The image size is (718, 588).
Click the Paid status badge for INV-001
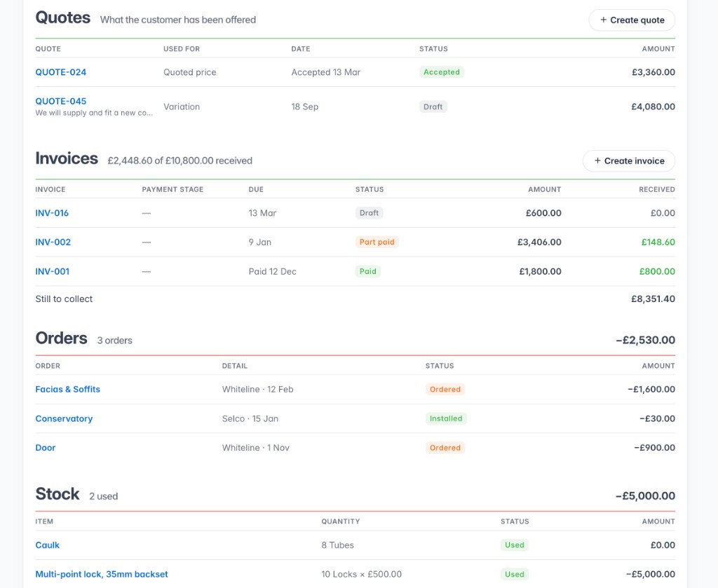(x=367, y=272)
